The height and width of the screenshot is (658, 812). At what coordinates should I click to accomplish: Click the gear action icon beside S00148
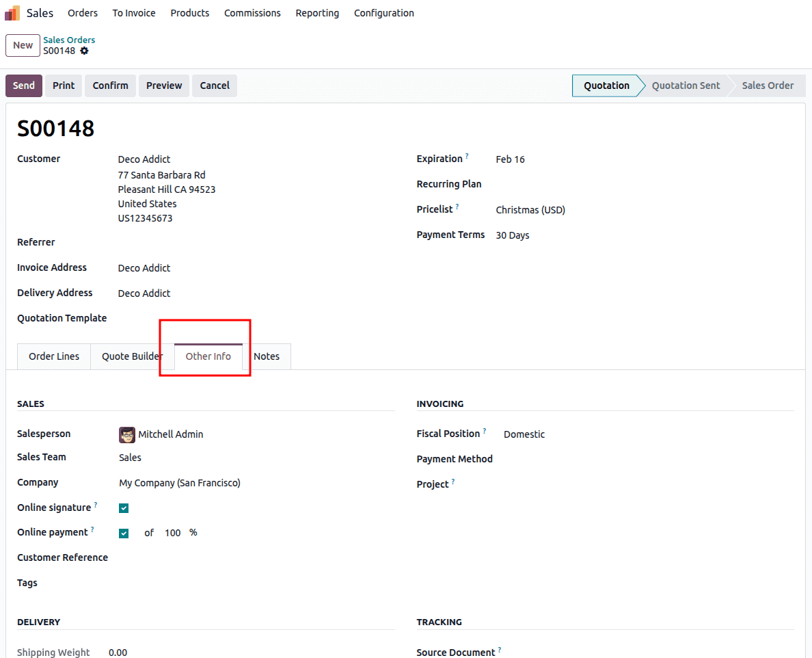point(84,51)
